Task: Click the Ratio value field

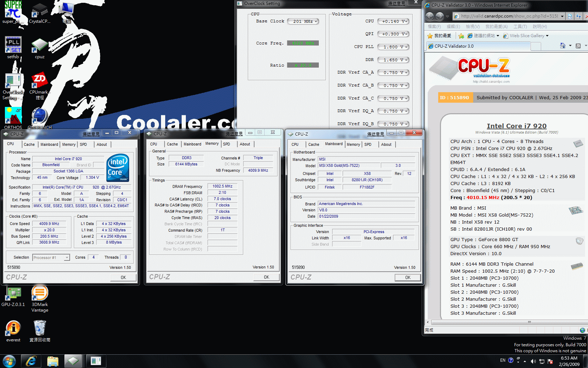Action: coord(303,65)
